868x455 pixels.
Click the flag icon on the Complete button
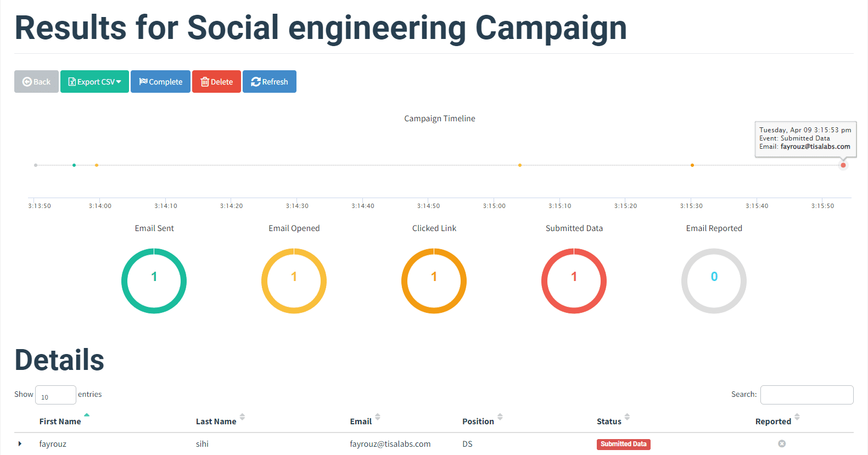[144, 81]
